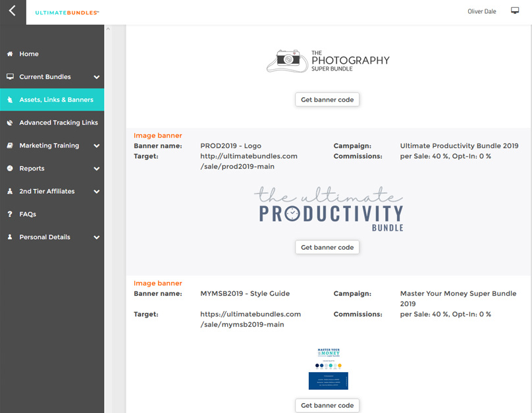
Task: Click the mymsb2019-main target URL text
Action: click(x=250, y=319)
